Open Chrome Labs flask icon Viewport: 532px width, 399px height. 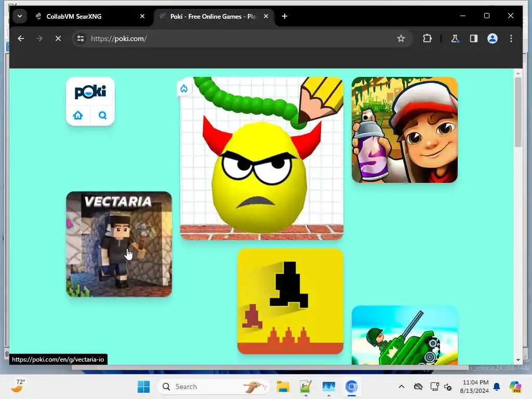[455, 38]
